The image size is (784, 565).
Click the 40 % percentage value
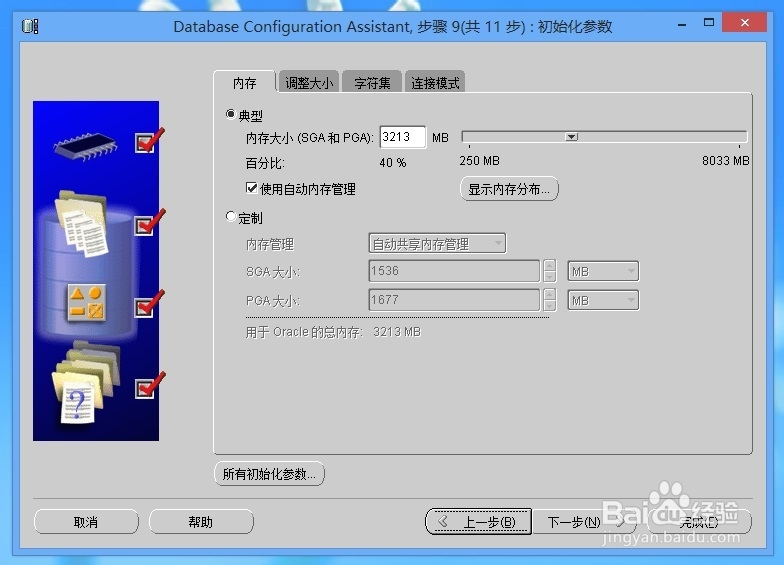392,163
